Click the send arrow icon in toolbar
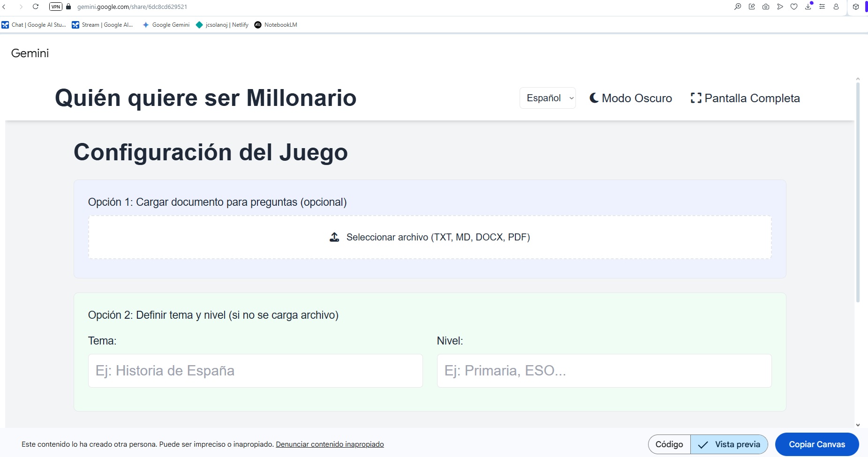This screenshot has height=457, width=868. (x=780, y=7)
